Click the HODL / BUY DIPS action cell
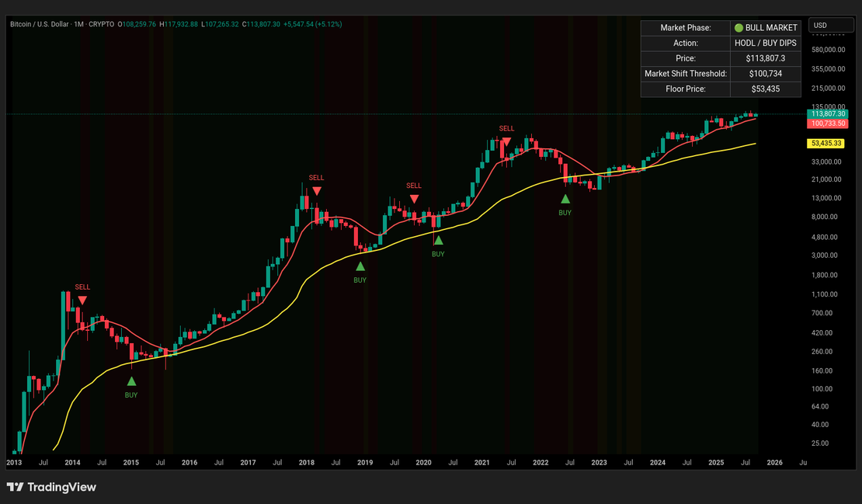 [765, 43]
